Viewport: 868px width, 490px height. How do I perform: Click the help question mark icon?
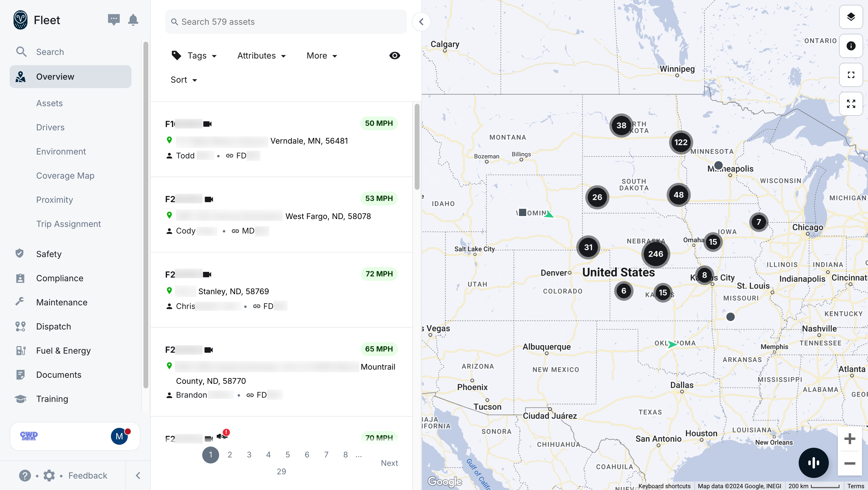pyautogui.click(x=25, y=475)
